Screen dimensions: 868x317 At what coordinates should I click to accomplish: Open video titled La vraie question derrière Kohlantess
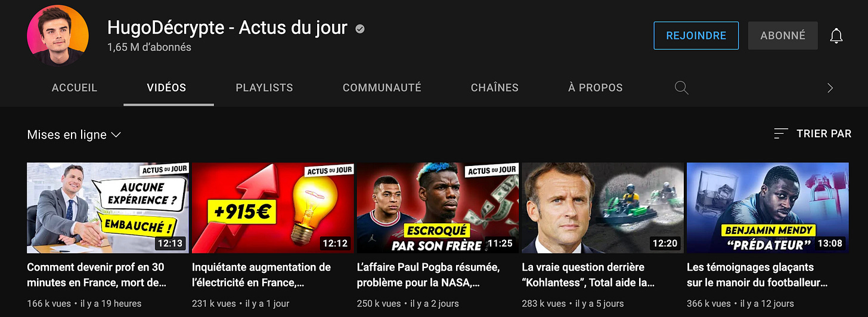coord(588,275)
